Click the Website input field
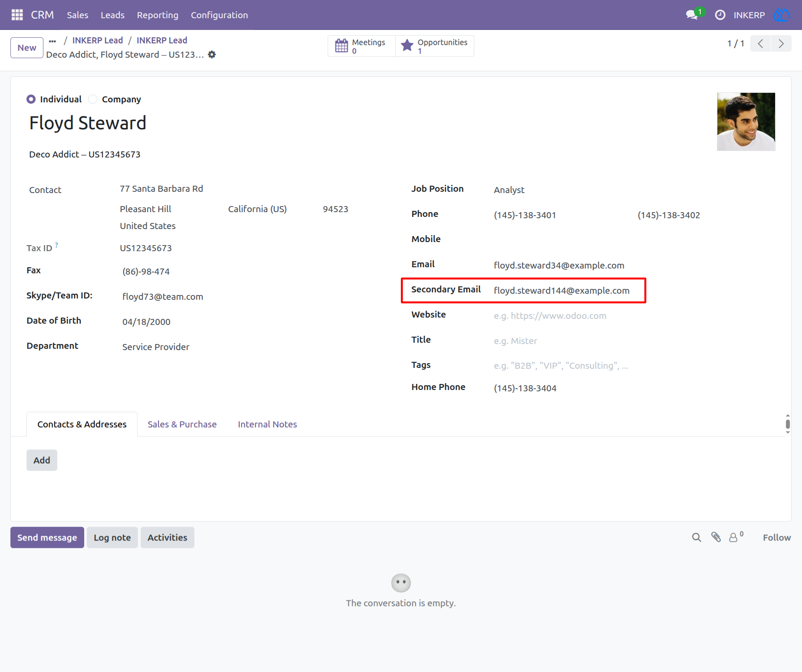802x672 pixels. point(634,316)
